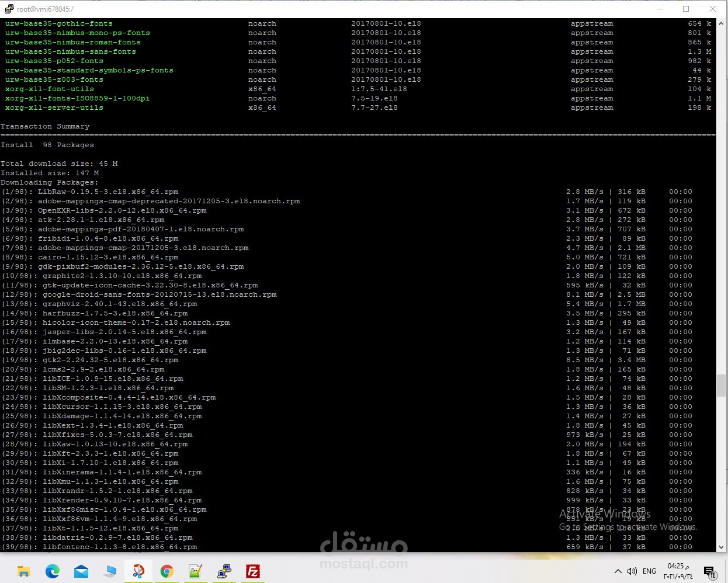Expand the hidden tray icons chevron
This screenshot has height=583, width=728.
618,571
